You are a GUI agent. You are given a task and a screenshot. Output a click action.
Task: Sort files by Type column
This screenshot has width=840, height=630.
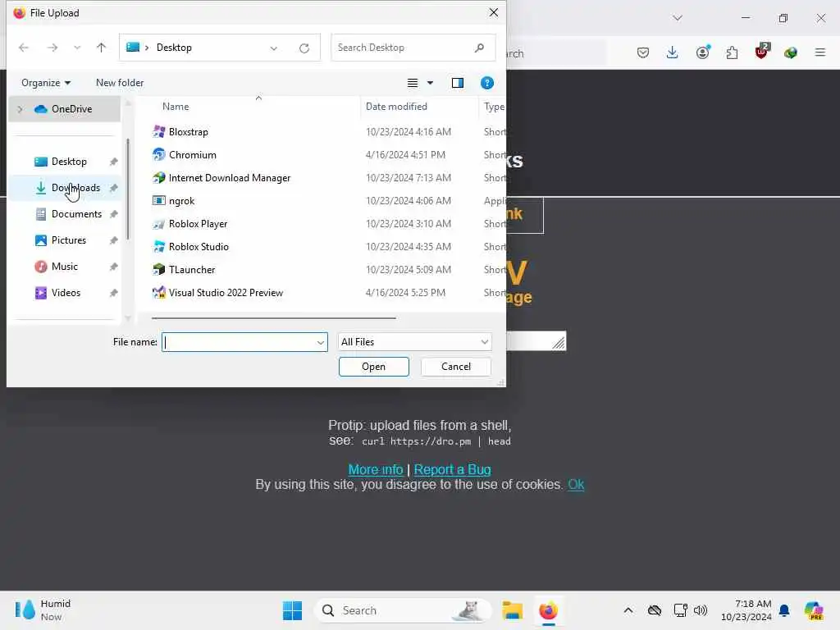[493, 107]
